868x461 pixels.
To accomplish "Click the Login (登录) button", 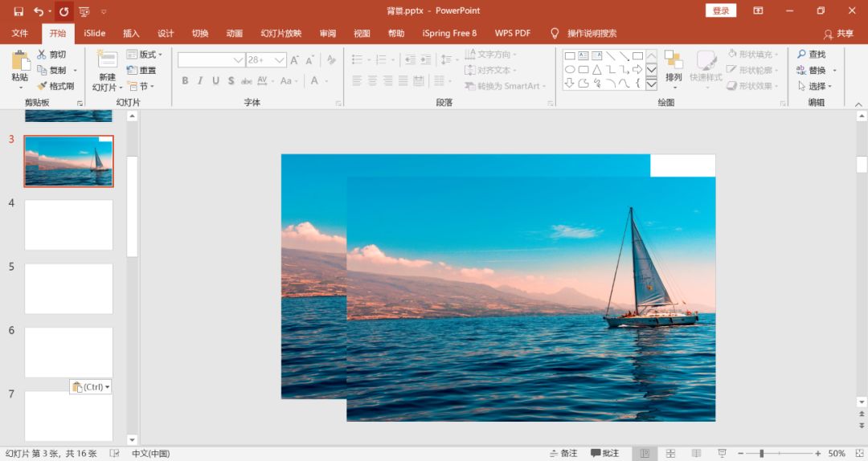I will 720,10.
